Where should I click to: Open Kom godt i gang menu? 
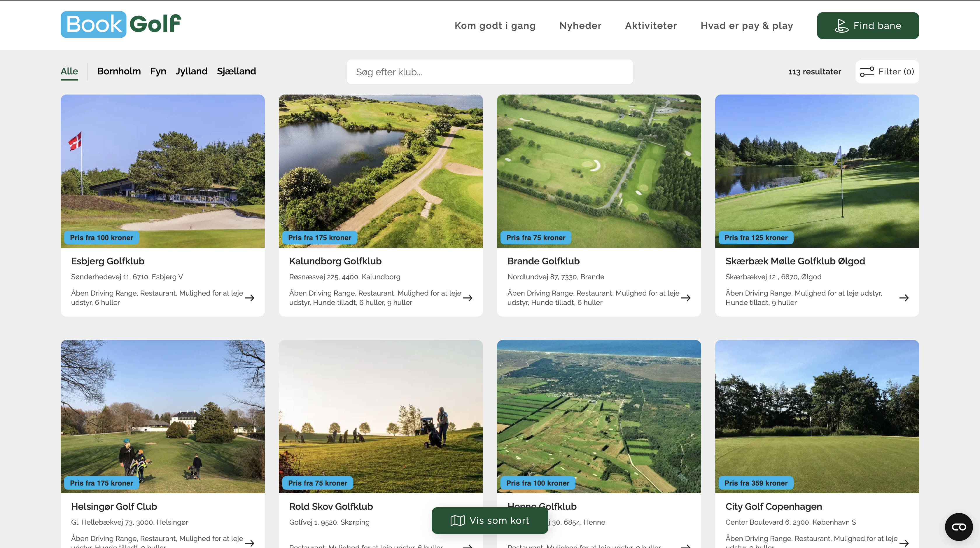[495, 25]
